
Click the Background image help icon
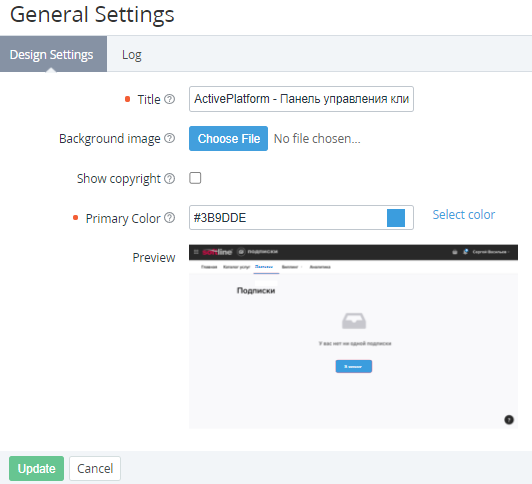click(x=169, y=138)
